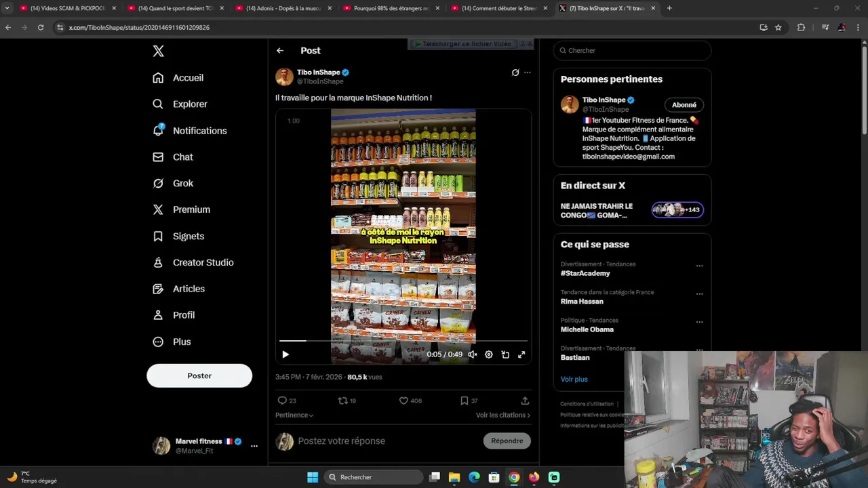Switch to Quand le sport devient TOXIQUE tab

click(175, 8)
